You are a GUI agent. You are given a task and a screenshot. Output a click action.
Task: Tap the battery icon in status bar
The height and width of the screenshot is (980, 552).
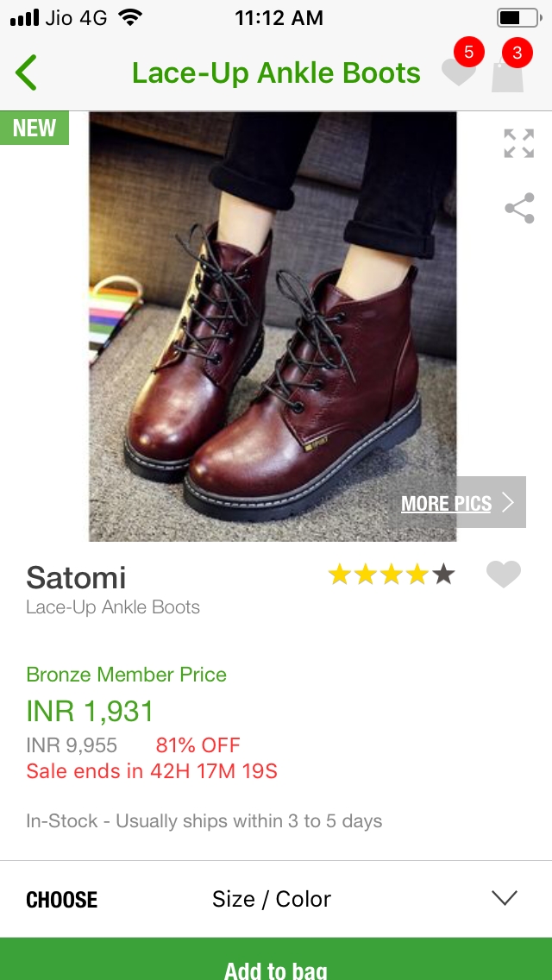point(517,17)
